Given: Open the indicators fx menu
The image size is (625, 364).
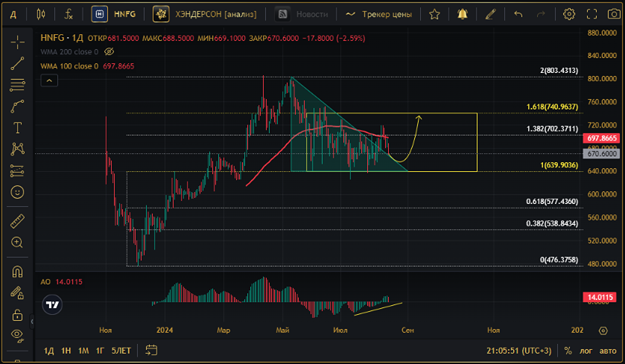Looking at the screenshot, I should point(69,14).
